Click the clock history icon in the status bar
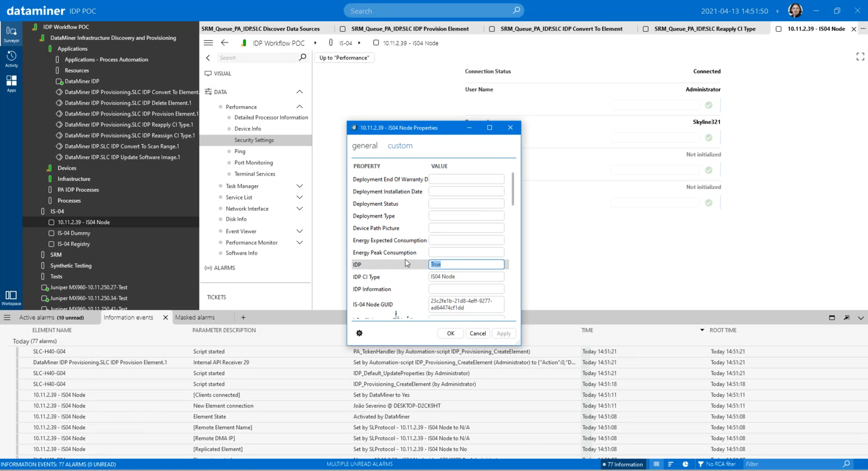This screenshot has width=868, height=471. click(685, 464)
